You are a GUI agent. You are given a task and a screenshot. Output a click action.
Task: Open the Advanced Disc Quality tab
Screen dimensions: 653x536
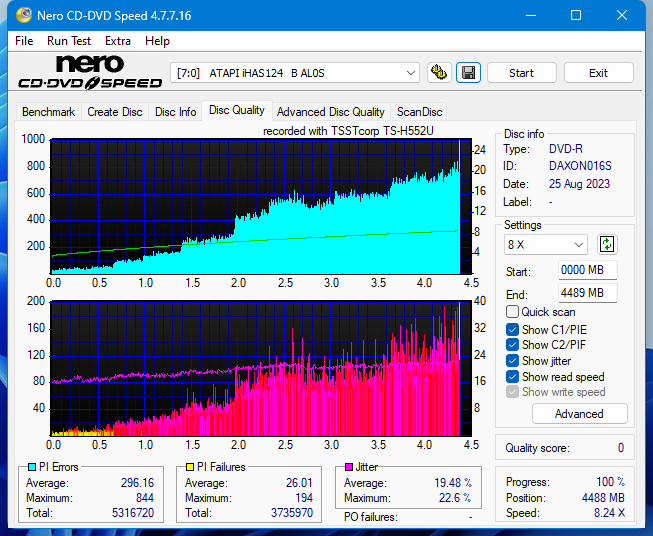(331, 112)
